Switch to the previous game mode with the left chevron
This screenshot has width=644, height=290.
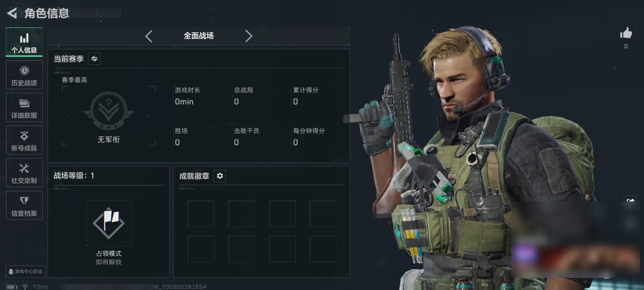tap(149, 36)
